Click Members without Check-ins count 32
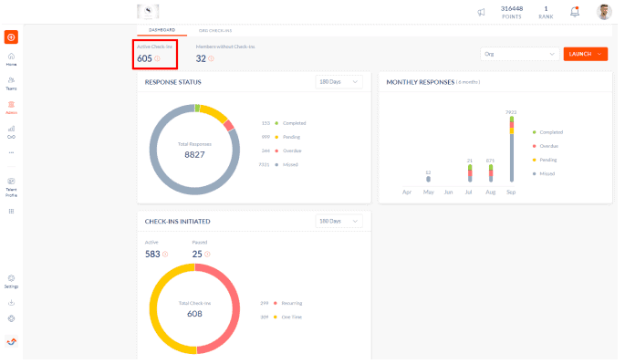This screenshot has width=625, height=364. (x=201, y=58)
